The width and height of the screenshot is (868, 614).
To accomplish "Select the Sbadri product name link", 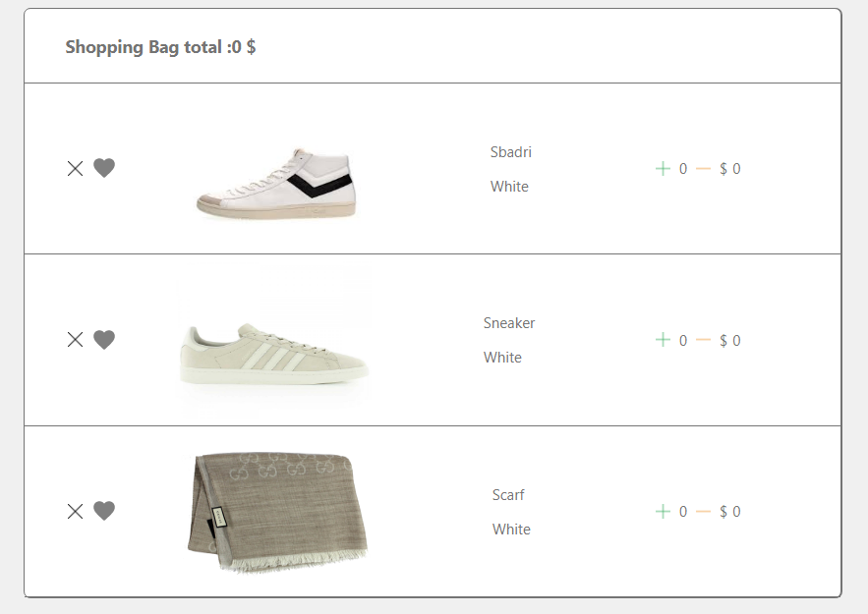I will (511, 152).
